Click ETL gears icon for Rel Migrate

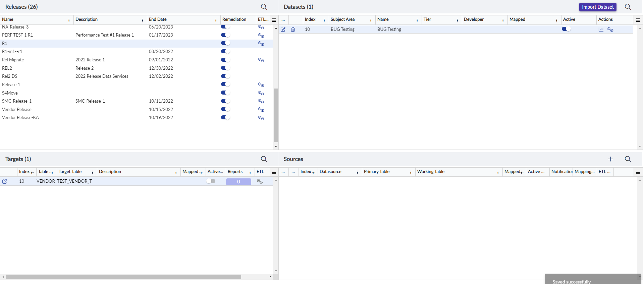(x=261, y=60)
